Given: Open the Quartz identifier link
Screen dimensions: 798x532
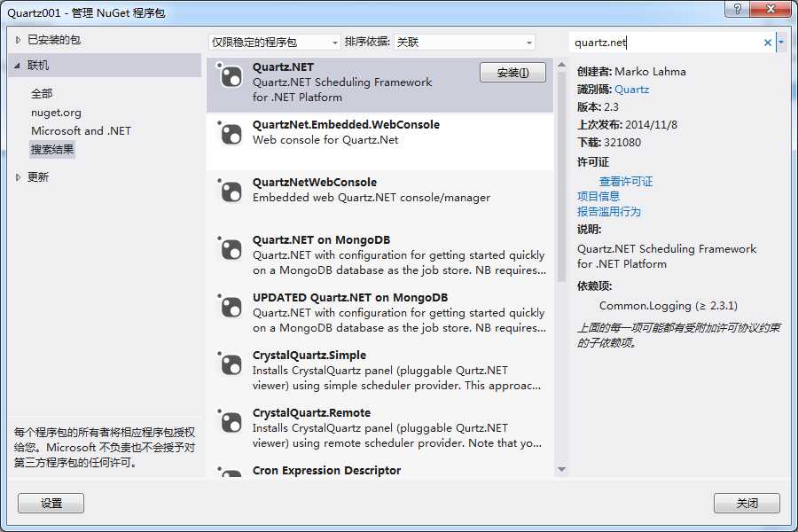Looking at the screenshot, I should pos(631,89).
